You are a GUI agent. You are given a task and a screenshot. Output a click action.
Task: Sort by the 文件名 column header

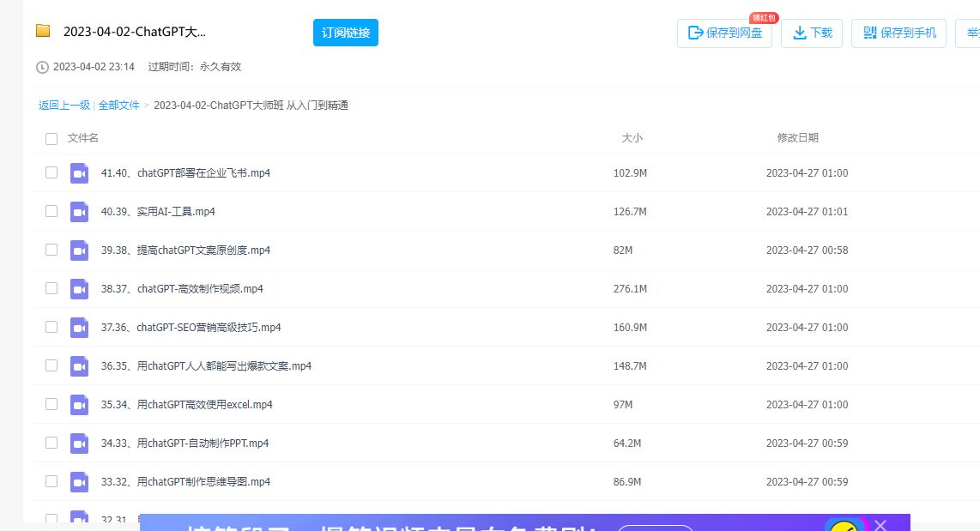[83, 138]
